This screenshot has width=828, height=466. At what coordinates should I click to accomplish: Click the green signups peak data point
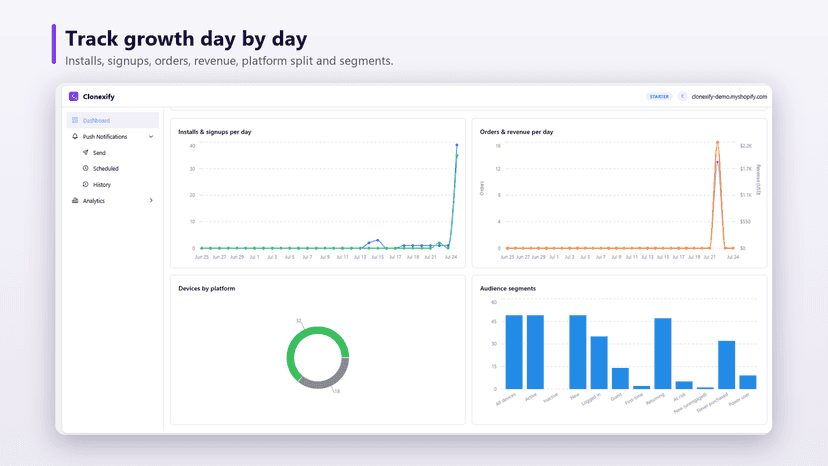(457, 156)
